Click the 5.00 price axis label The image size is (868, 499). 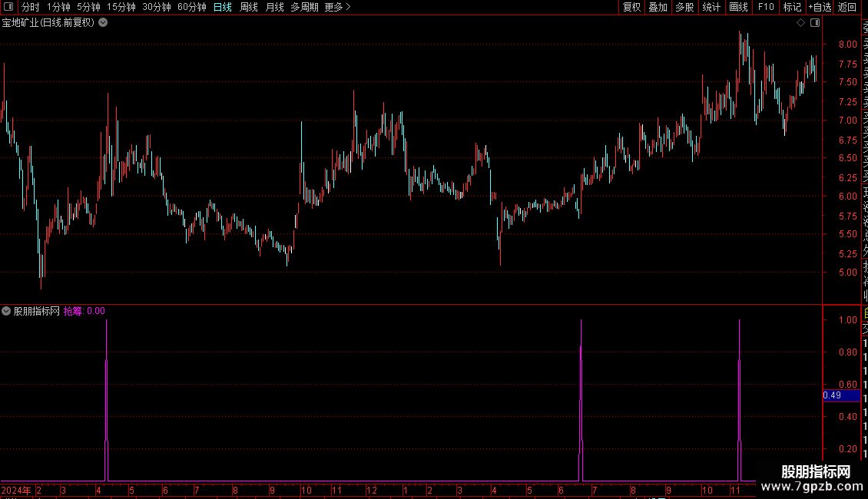[847, 273]
